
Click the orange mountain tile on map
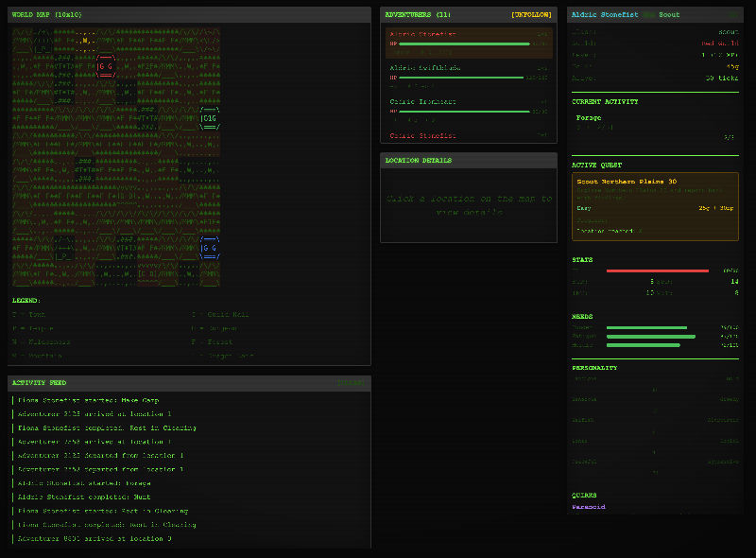(x=84, y=40)
